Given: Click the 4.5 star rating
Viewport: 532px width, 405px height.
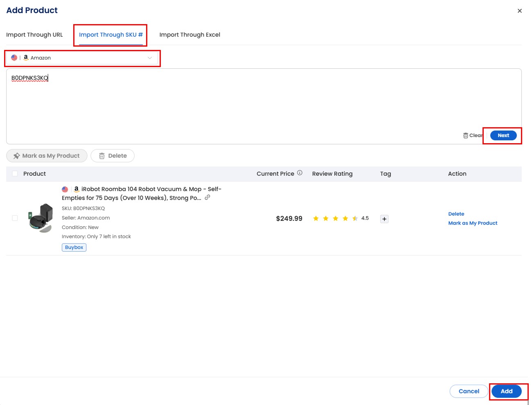Looking at the screenshot, I should click(340, 218).
